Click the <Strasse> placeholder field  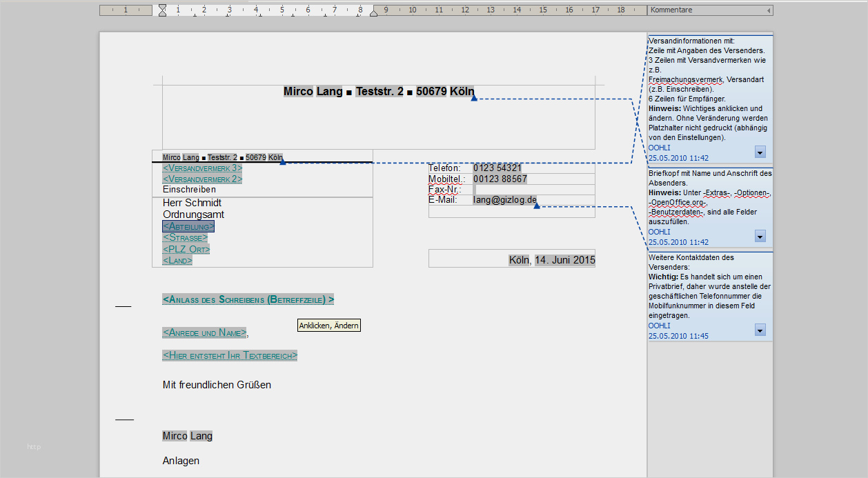coord(185,237)
